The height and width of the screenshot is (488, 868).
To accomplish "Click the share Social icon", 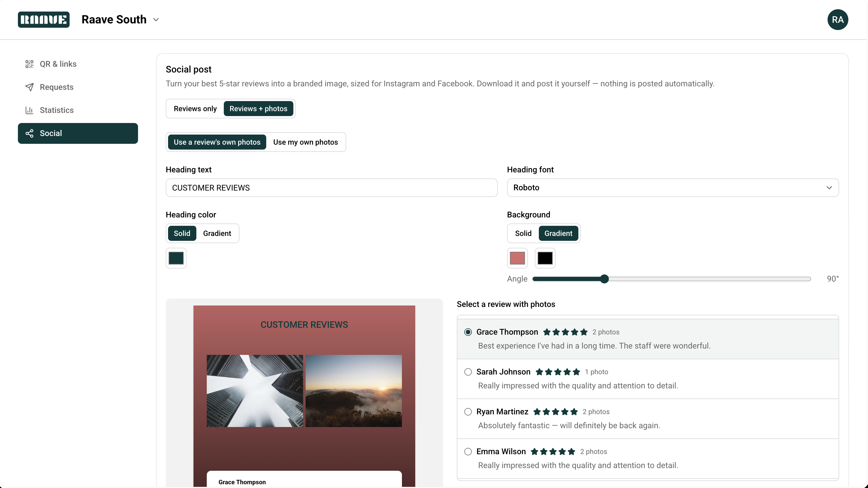I will [29, 133].
